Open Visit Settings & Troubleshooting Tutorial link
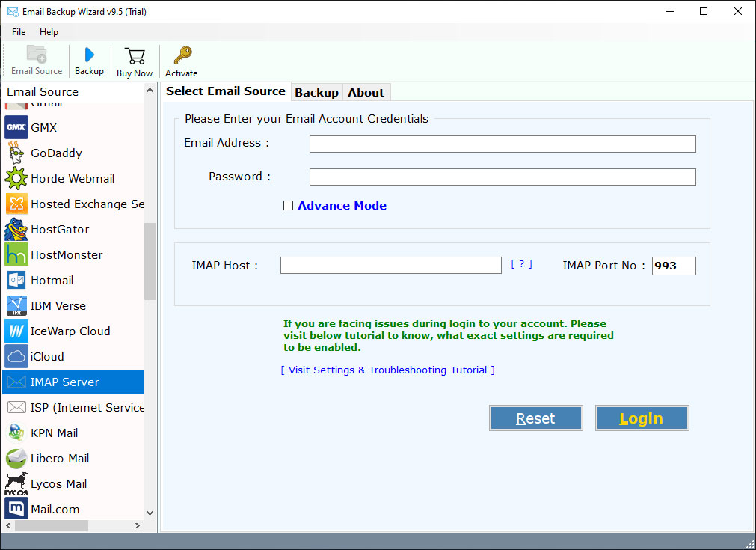This screenshot has width=756, height=550. tap(387, 370)
